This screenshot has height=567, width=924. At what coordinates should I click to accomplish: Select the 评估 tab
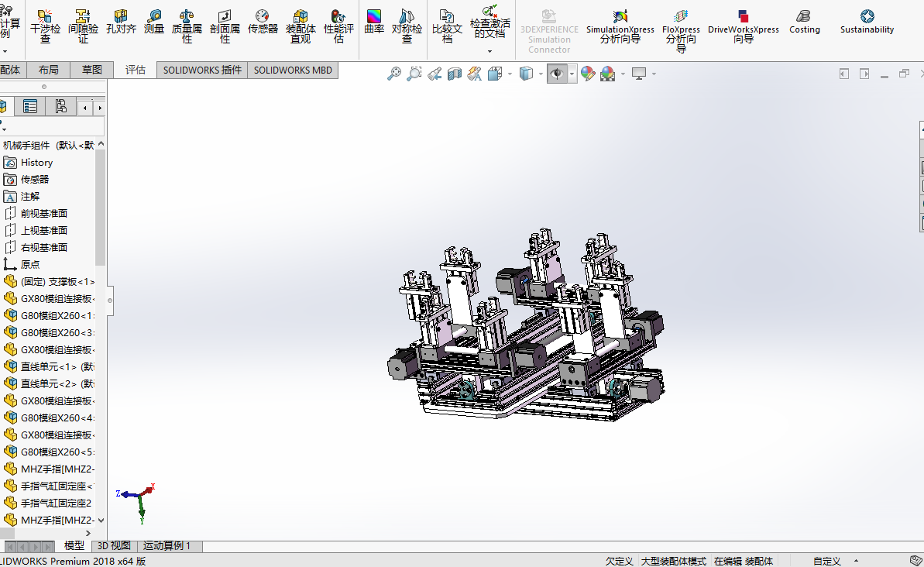click(135, 70)
